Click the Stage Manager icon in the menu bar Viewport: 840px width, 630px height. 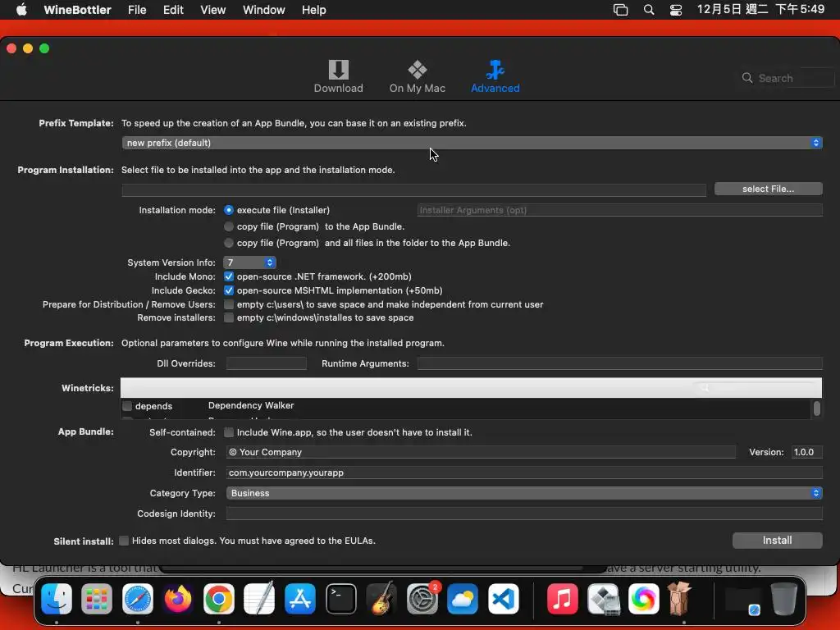point(620,10)
